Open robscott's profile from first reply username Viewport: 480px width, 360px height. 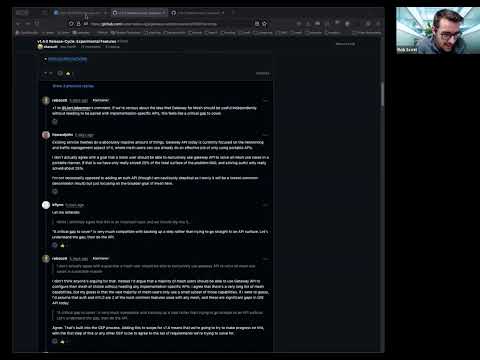60,100
